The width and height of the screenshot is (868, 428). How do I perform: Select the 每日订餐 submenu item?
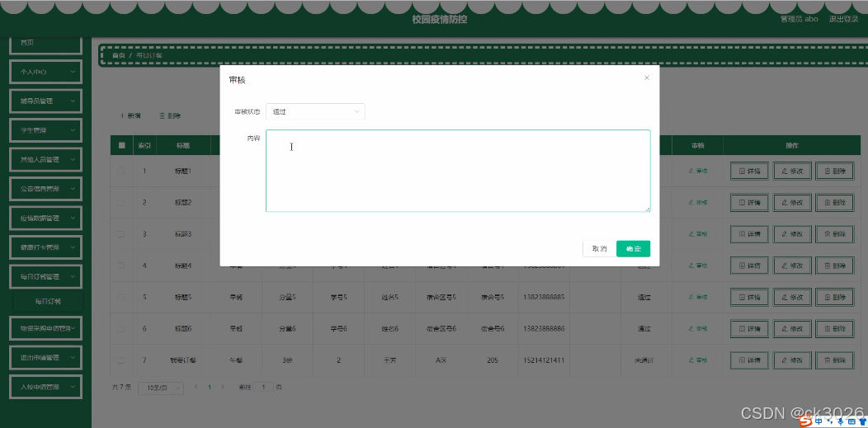(x=48, y=302)
